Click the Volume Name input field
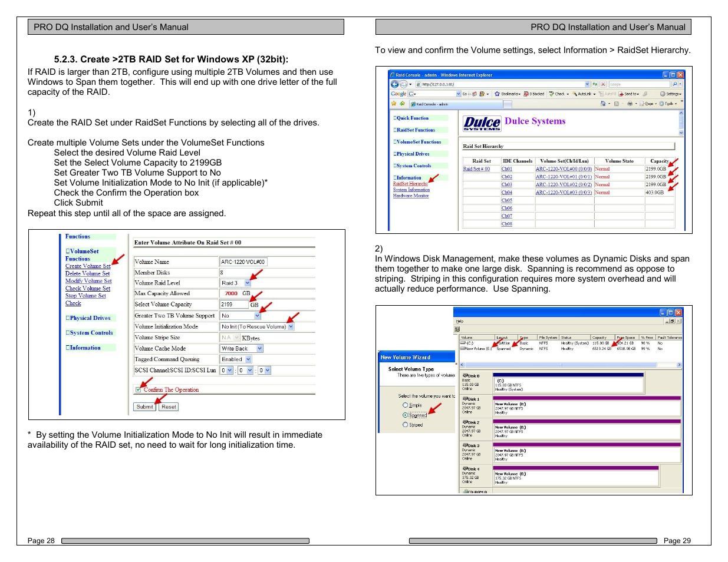This screenshot has height=562, width=728. point(243,262)
